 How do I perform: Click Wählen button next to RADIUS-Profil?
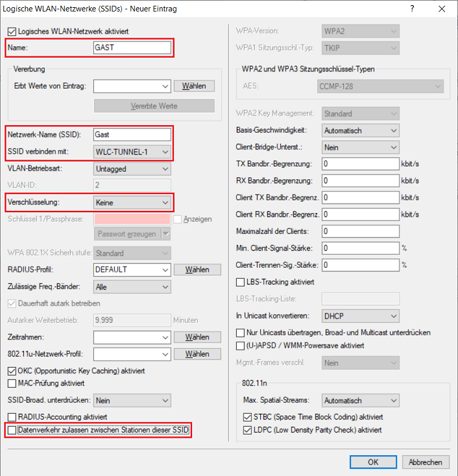click(197, 270)
